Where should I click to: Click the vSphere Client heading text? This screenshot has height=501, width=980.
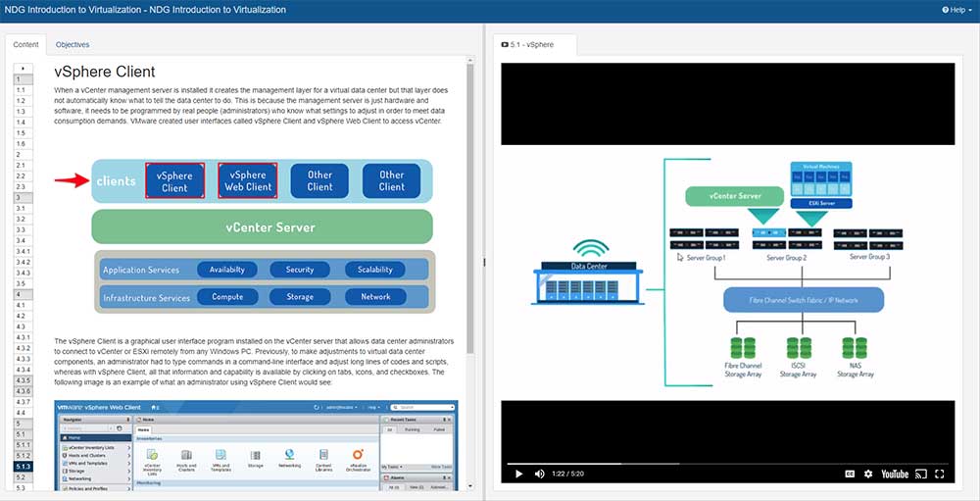click(105, 72)
